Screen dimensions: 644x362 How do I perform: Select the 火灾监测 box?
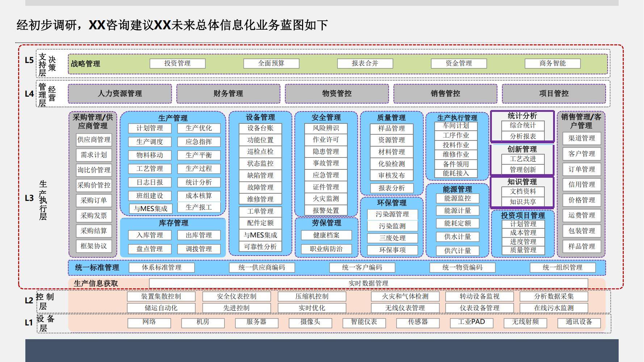click(326, 199)
